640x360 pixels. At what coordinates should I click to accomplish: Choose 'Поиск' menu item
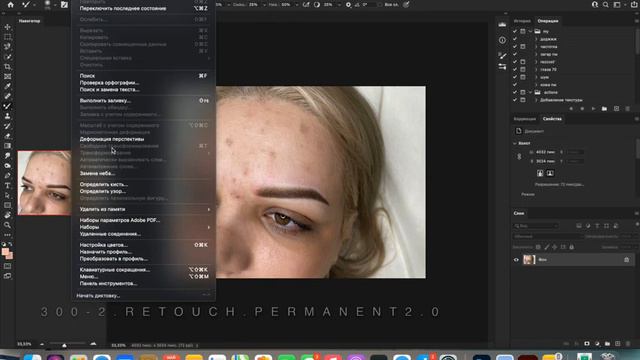pyautogui.click(x=144, y=76)
